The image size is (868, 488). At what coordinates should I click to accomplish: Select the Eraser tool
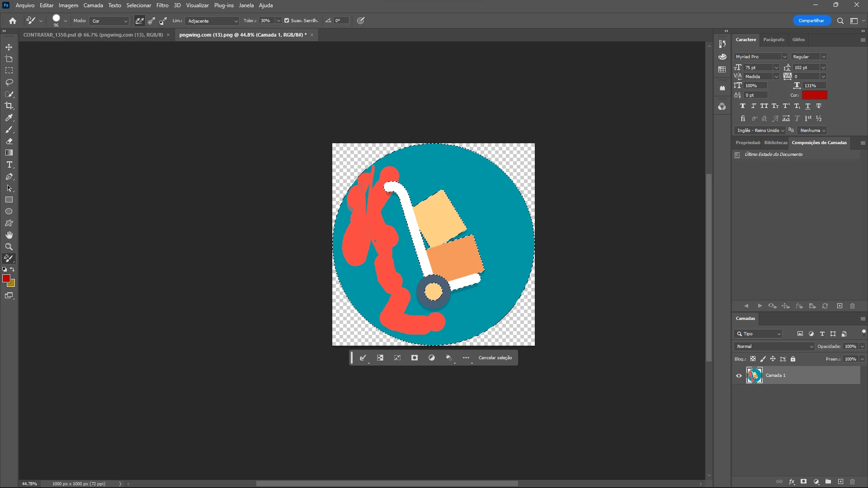(x=9, y=141)
